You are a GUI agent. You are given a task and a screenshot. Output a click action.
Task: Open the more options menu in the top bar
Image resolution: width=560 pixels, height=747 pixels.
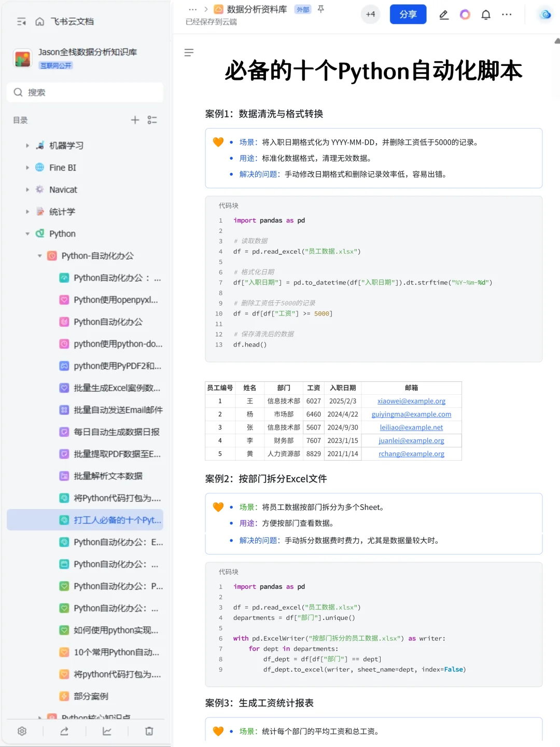click(507, 15)
